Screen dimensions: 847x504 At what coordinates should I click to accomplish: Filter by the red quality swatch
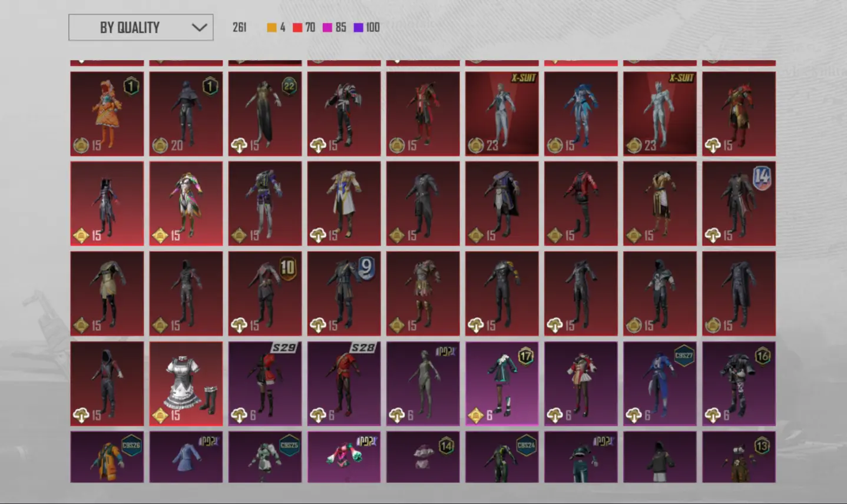pyautogui.click(x=297, y=28)
